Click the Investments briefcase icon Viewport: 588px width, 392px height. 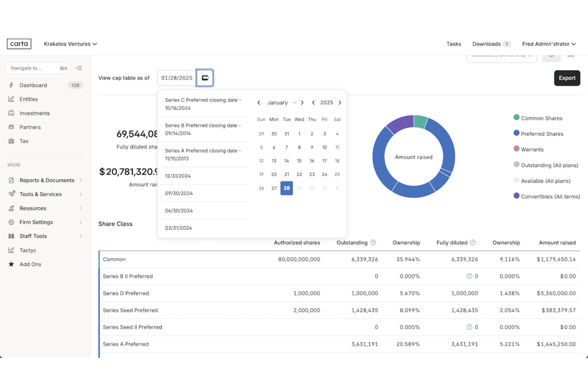[11, 113]
